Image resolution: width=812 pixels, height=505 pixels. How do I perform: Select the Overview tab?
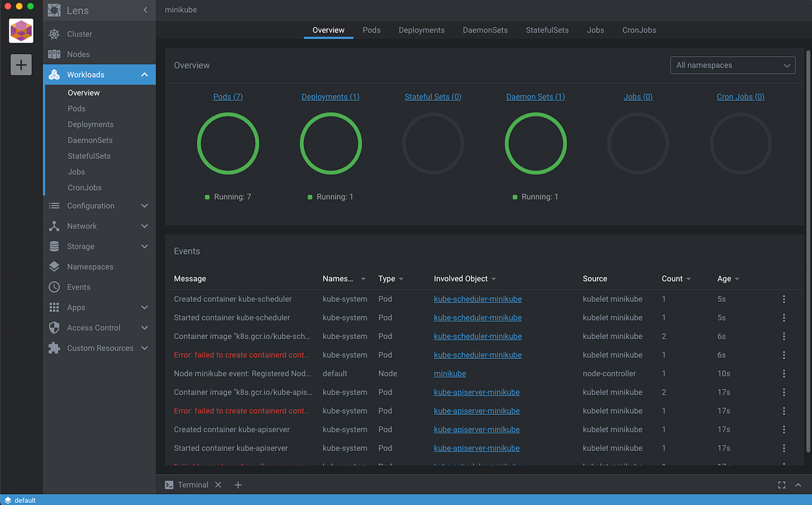click(x=328, y=30)
